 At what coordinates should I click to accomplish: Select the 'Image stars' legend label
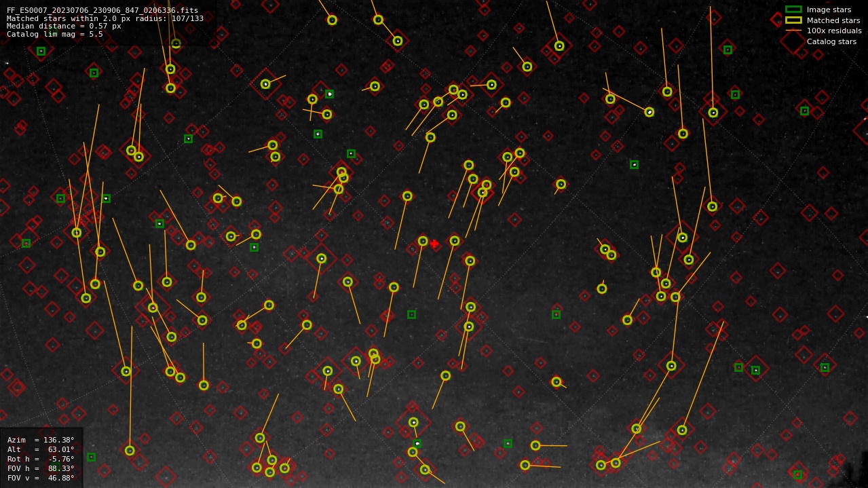829,10
